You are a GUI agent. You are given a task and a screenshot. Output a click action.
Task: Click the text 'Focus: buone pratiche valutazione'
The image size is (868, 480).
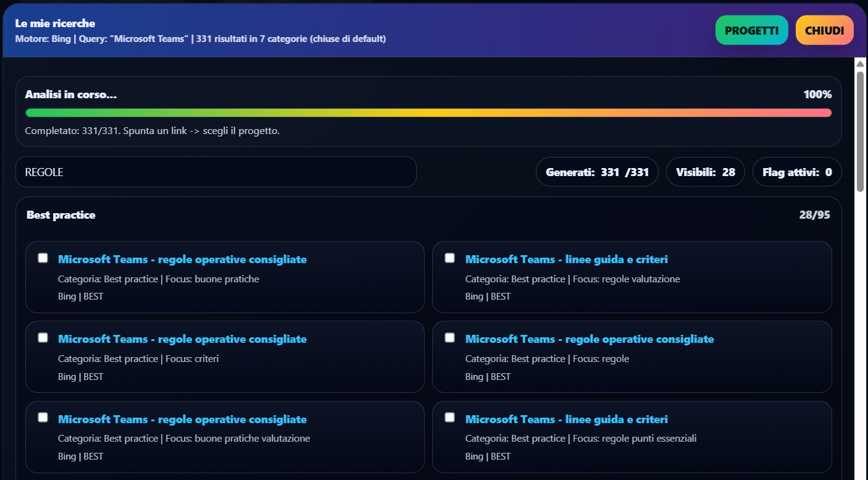point(238,439)
